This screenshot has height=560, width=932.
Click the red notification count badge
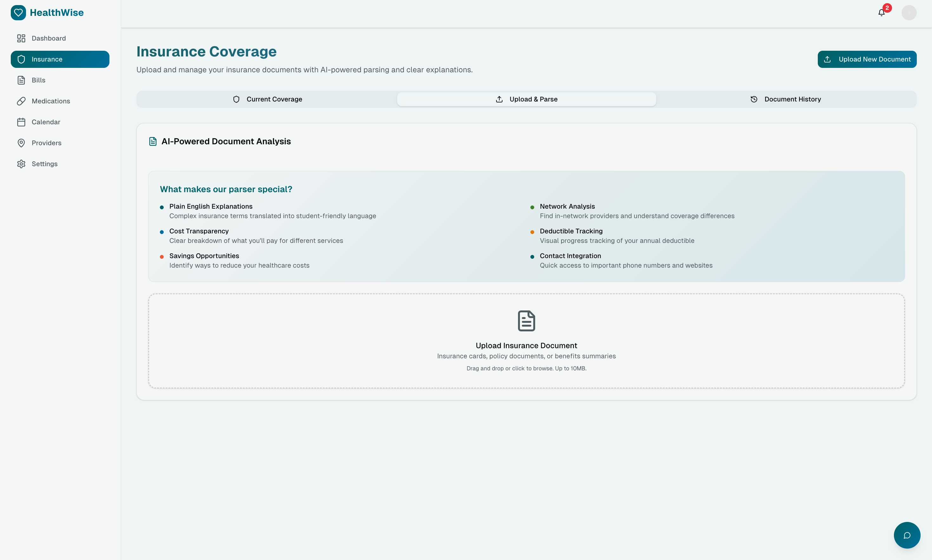click(x=887, y=8)
